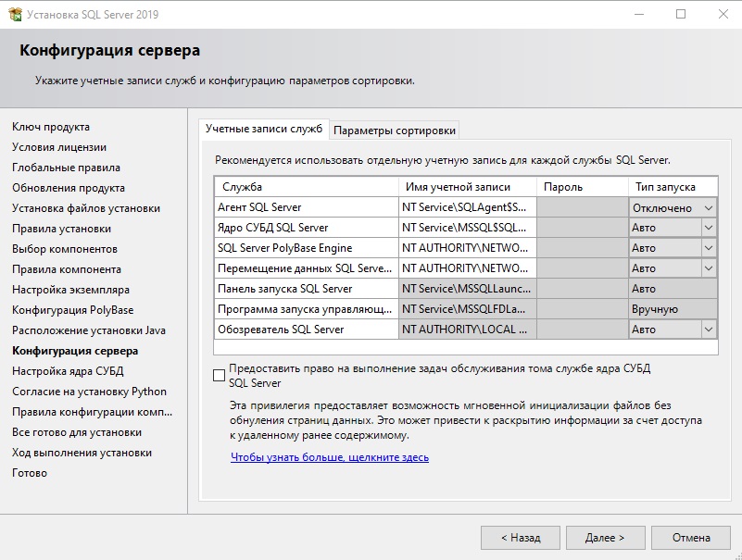
Task: Click the Вручную startup type cell
Action: coord(673,309)
